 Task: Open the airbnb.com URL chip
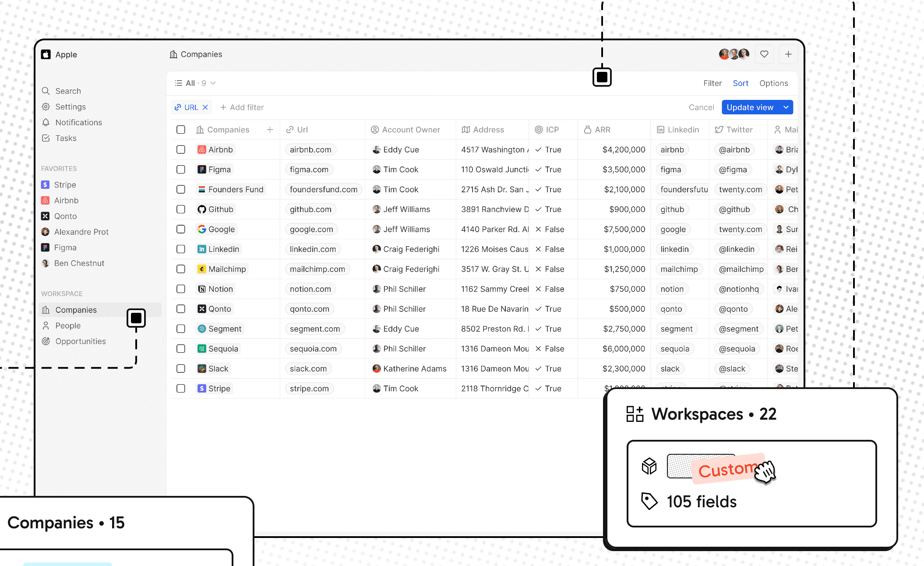point(310,150)
